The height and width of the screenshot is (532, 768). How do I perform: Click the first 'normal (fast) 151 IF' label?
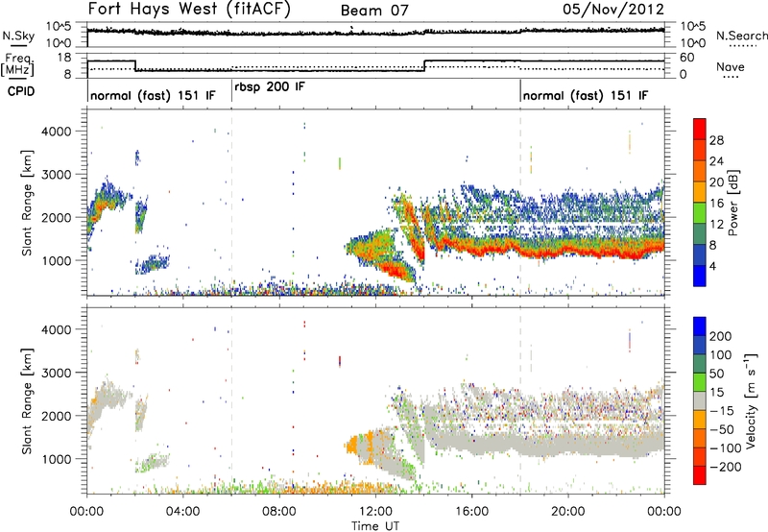click(x=153, y=95)
